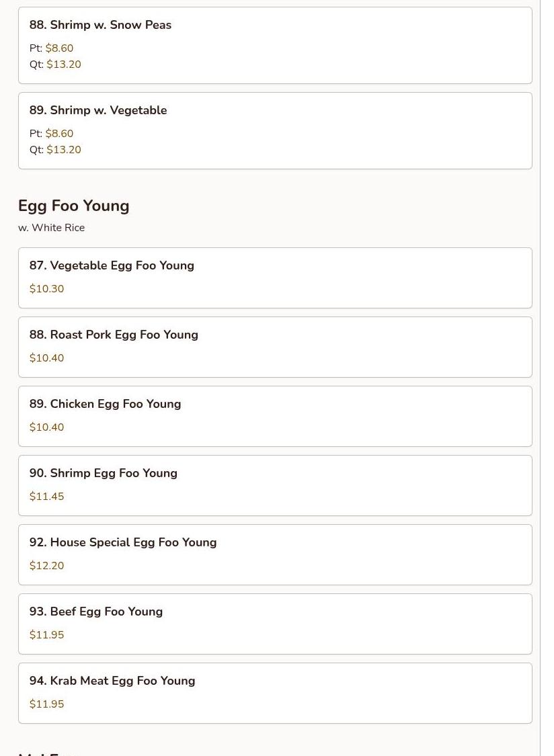The height and width of the screenshot is (756, 554).
Task: Click the $10.30 price of Vegetable Egg Foo Young
Action: [47, 289]
